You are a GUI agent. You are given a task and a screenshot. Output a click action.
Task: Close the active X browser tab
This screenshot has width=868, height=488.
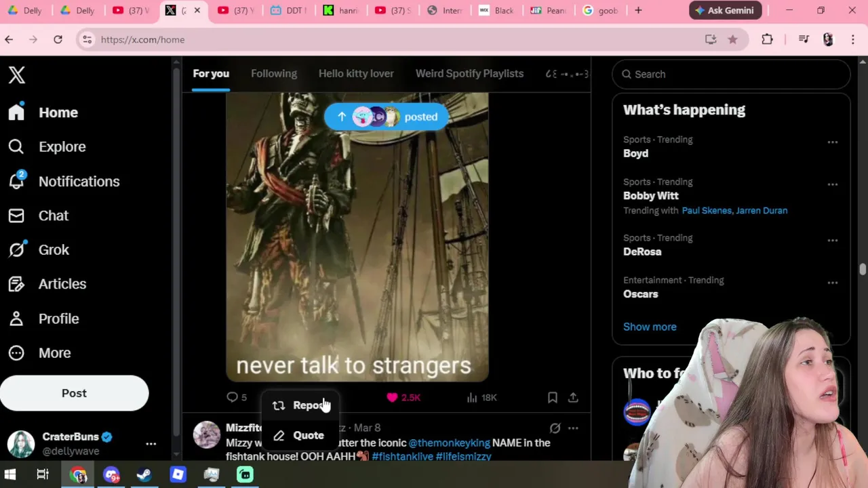point(197,10)
